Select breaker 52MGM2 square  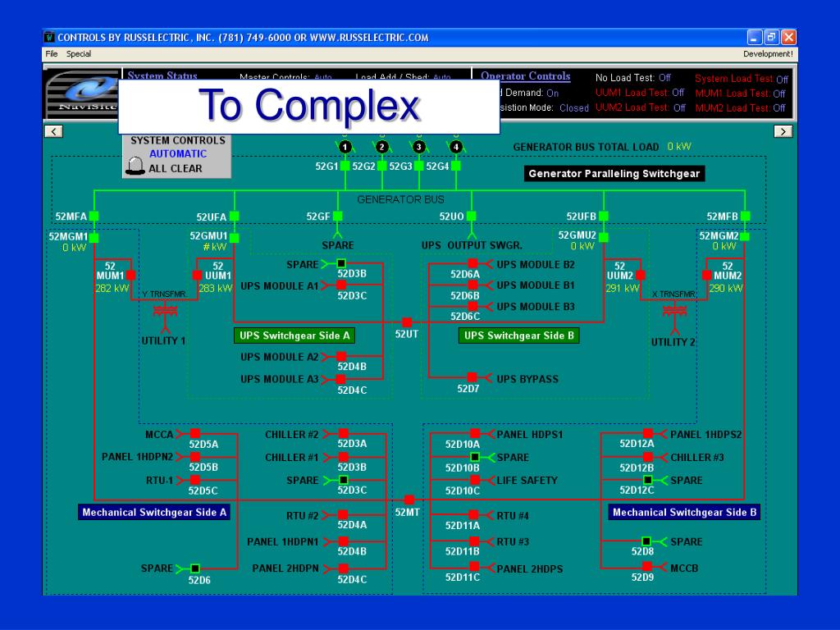pos(745,237)
